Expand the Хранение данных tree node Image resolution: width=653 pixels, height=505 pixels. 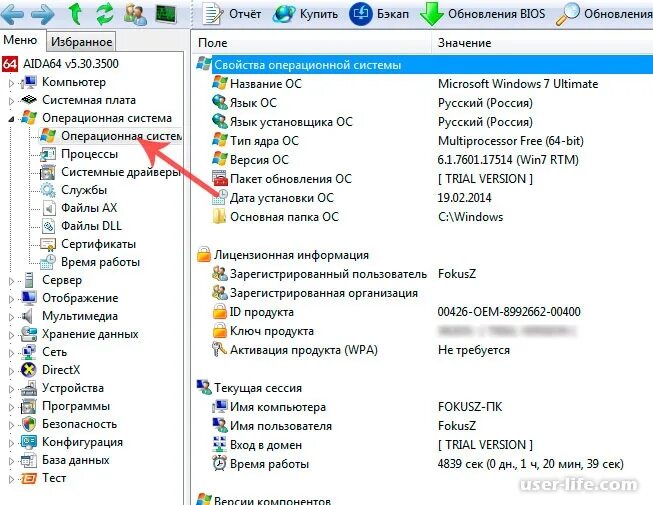pyautogui.click(x=11, y=335)
